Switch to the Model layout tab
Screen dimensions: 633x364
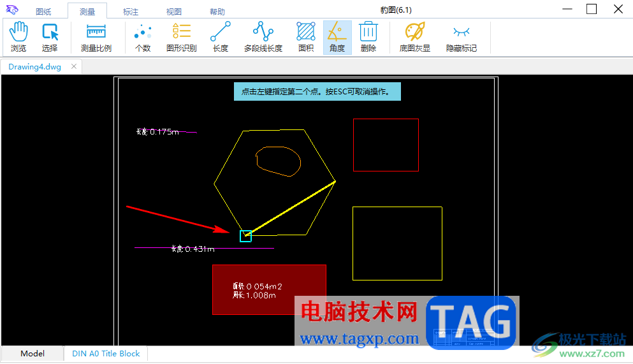point(33,354)
